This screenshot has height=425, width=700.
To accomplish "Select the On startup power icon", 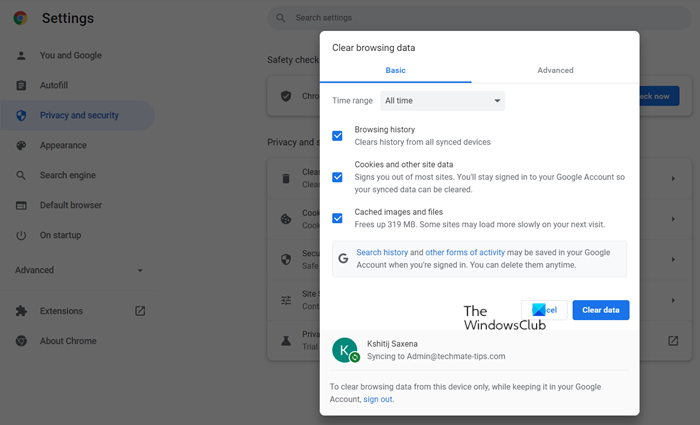I will click(x=21, y=236).
